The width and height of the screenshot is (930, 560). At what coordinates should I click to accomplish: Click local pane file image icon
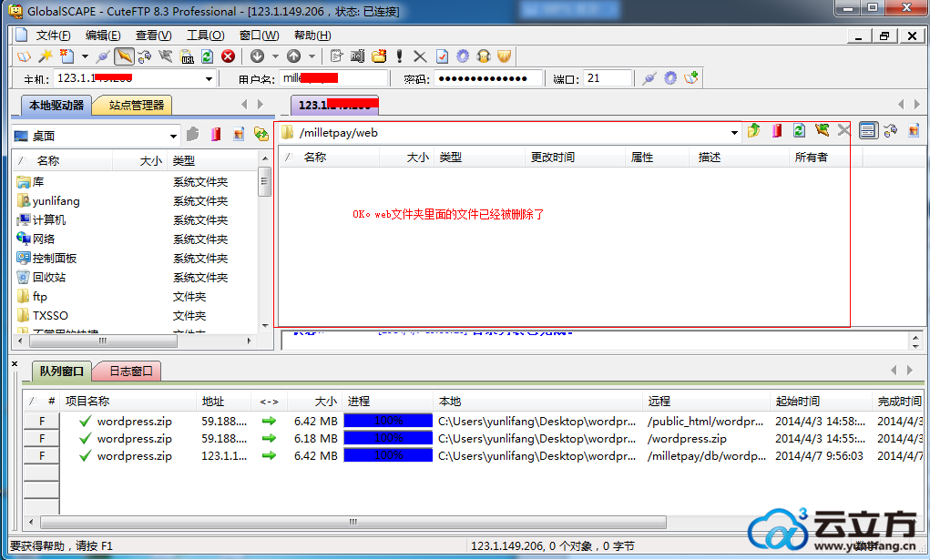click(239, 135)
